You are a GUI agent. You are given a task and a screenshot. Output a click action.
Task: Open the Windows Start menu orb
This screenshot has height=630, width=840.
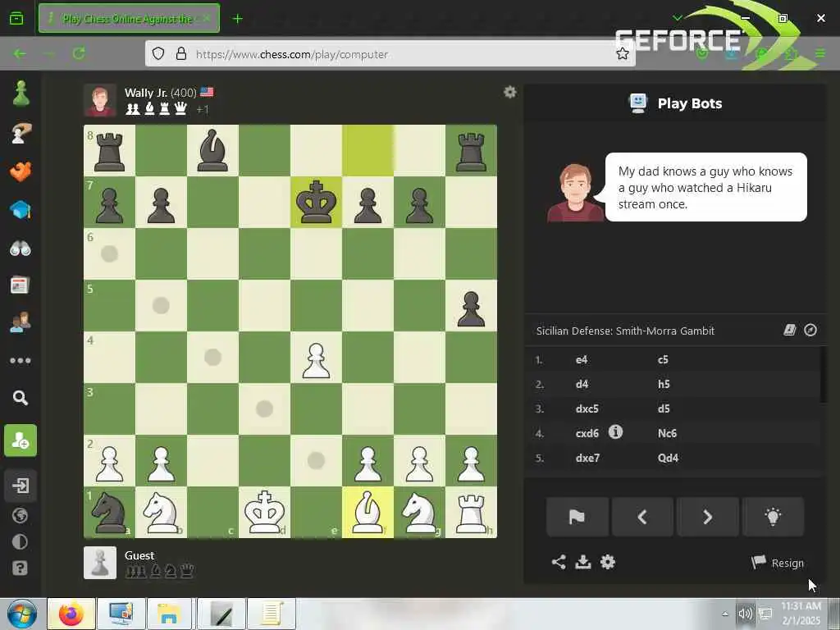[21, 614]
